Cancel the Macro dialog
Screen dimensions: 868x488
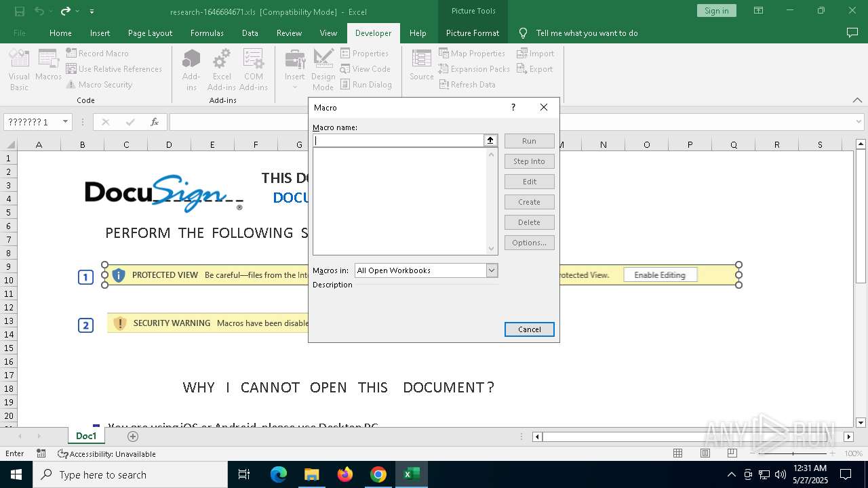pos(530,329)
